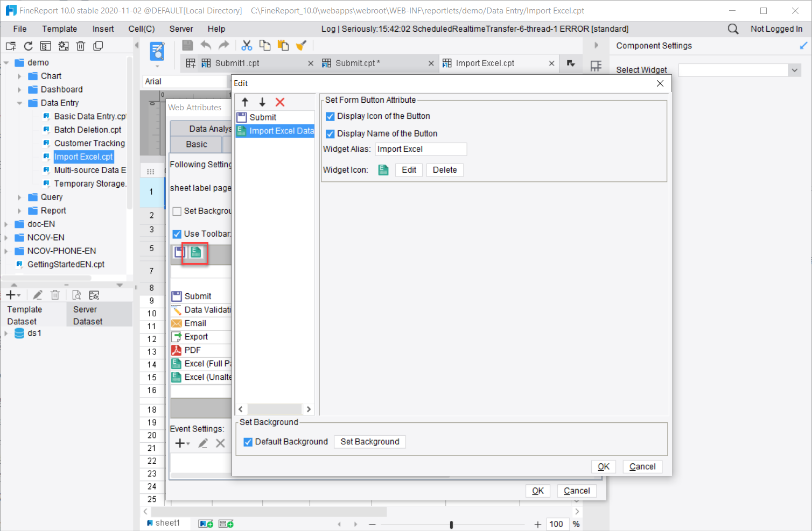Click OK in the Edit dialog
The height and width of the screenshot is (531, 812).
[x=604, y=466]
